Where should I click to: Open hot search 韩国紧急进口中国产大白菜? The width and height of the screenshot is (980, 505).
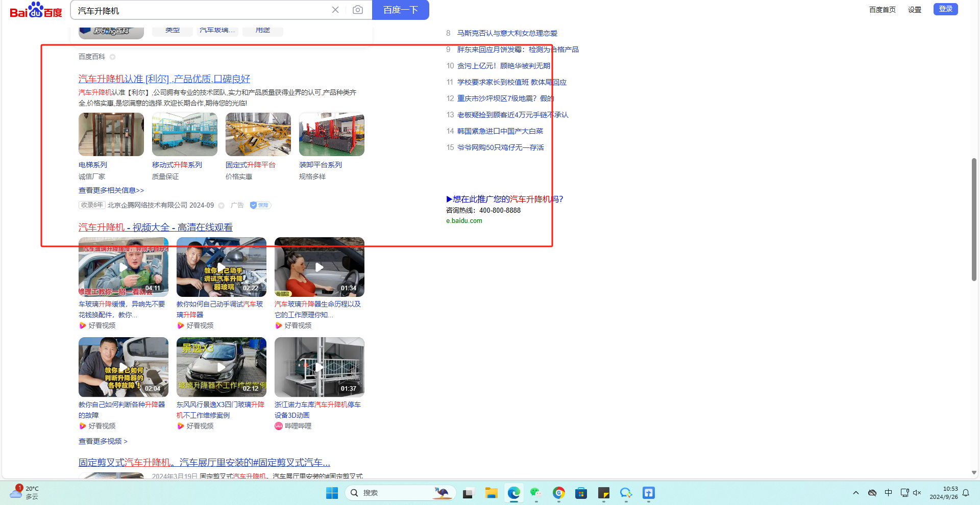[500, 131]
